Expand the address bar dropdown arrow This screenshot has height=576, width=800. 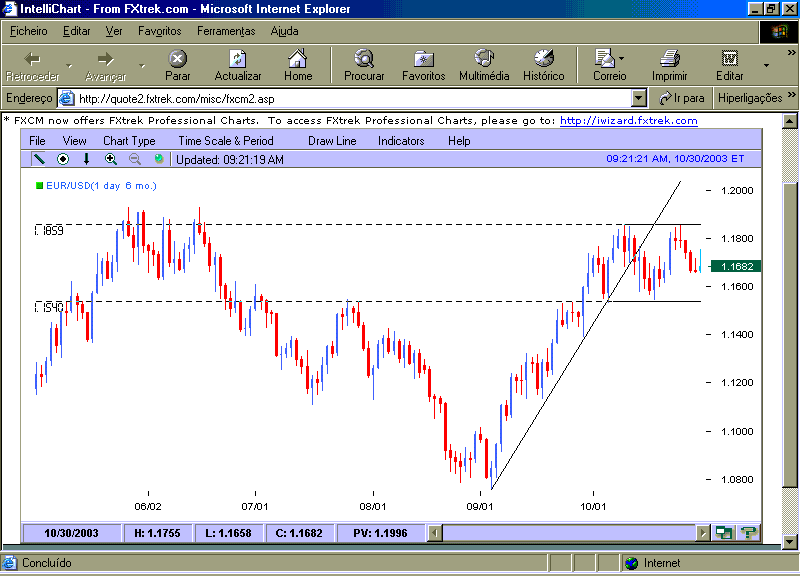coord(639,98)
